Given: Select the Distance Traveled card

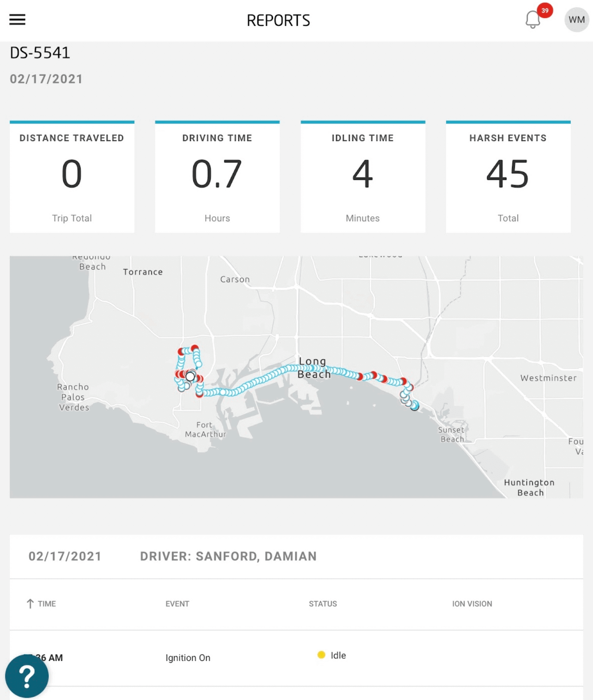Looking at the screenshot, I should 72,177.
